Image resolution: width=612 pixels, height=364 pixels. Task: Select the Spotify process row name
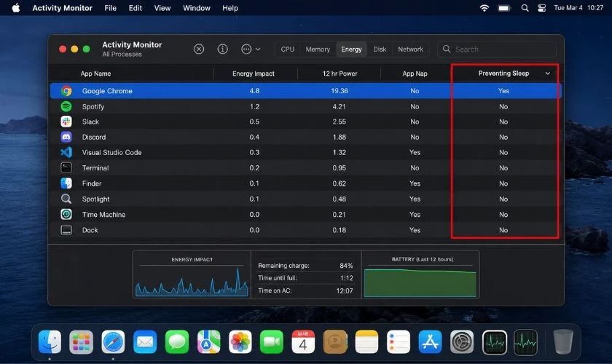pyautogui.click(x=93, y=106)
